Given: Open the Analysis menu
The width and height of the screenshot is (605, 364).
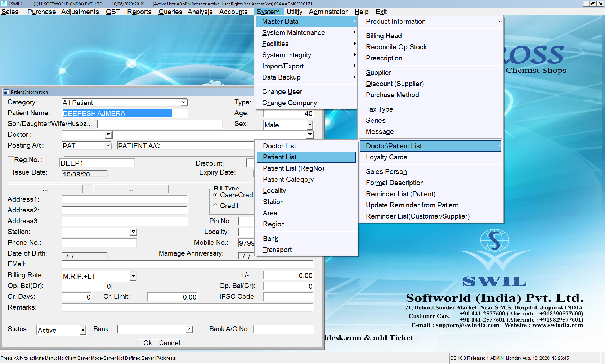Looking at the screenshot, I should point(200,12).
